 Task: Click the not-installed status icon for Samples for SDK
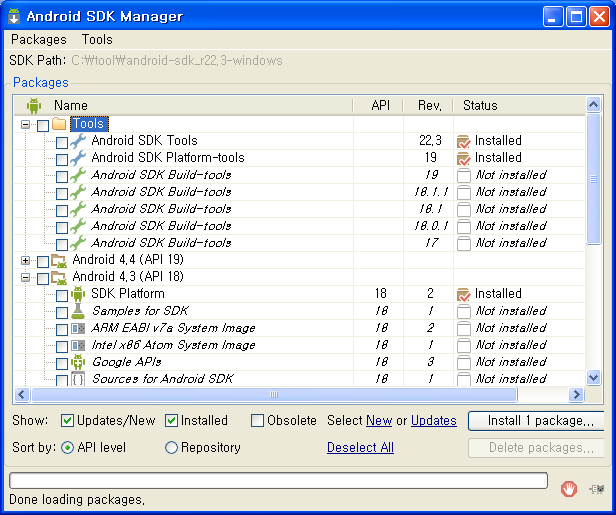coord(464,312)
